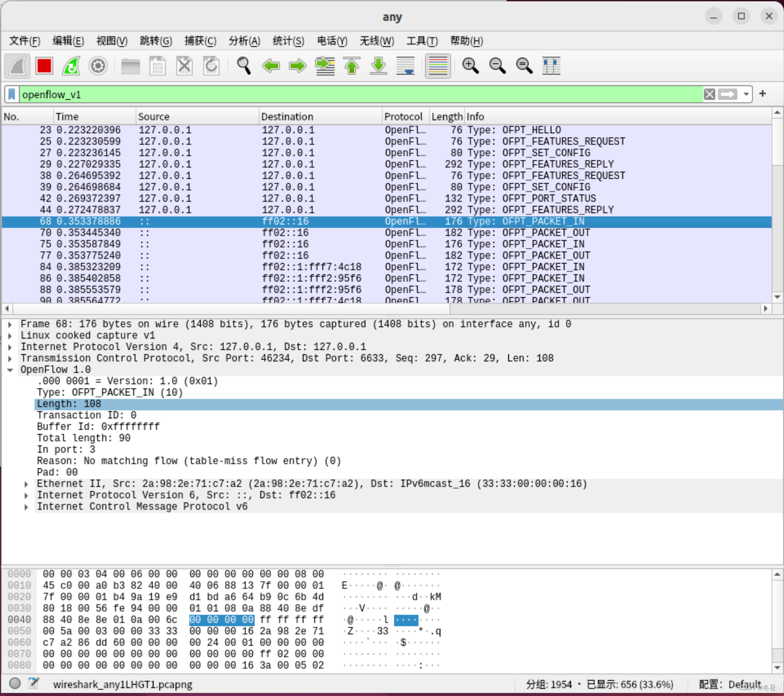Sort by Source column header
Viewport: 784px width, 696px height.
pyautogui.click(x=197, y=117)
